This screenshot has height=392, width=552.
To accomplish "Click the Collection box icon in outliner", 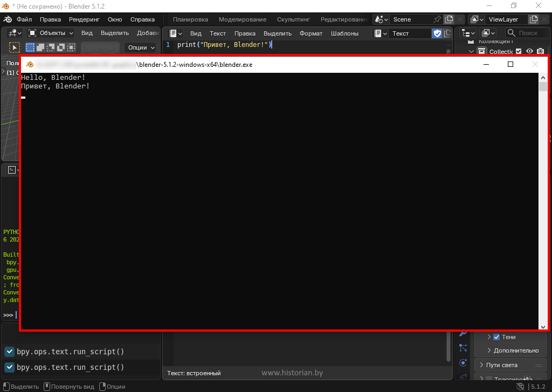I will point(481,51).
